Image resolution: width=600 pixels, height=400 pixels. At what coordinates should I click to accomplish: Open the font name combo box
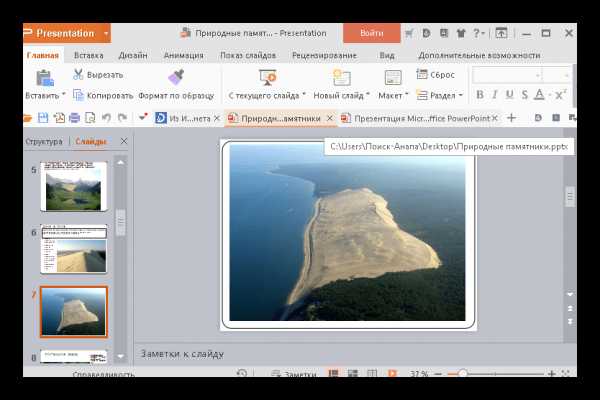coord(507,75)
